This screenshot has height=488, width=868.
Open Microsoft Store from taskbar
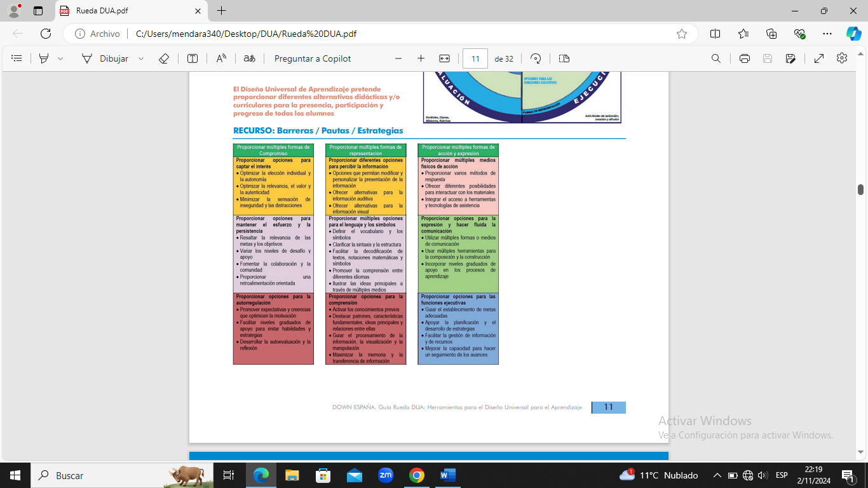(323, 475)
